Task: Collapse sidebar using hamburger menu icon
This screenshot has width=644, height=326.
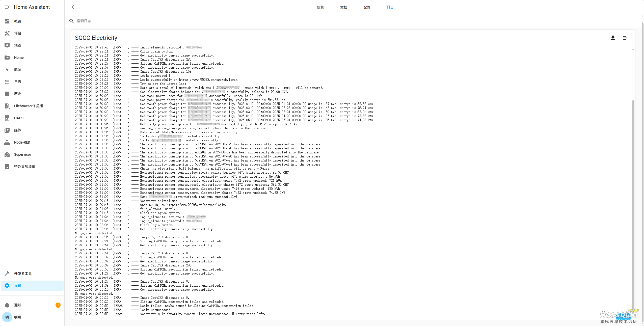Action: click(7, 7)
